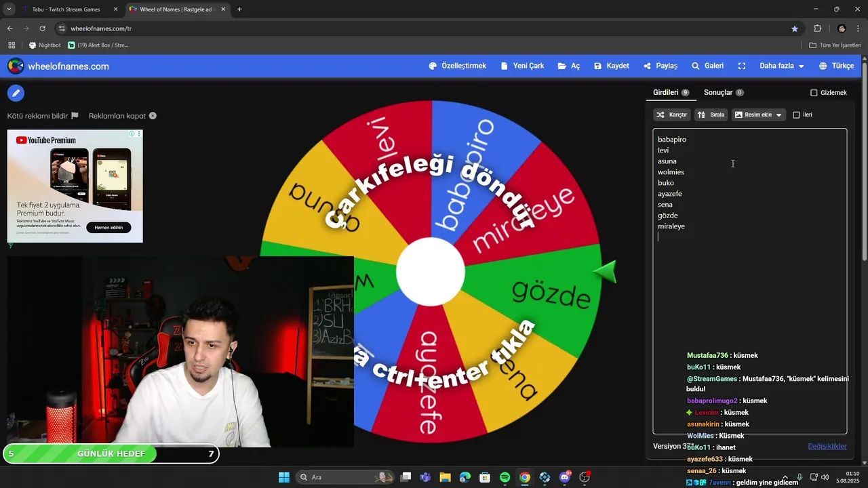Screen dimensions: 868x488
Task: Go back to previous page
Action: pos(9,28)
